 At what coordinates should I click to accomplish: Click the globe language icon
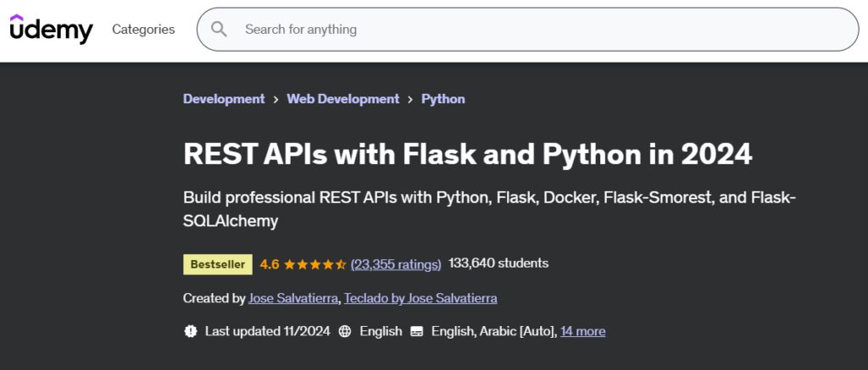click(x=345, y=331)
